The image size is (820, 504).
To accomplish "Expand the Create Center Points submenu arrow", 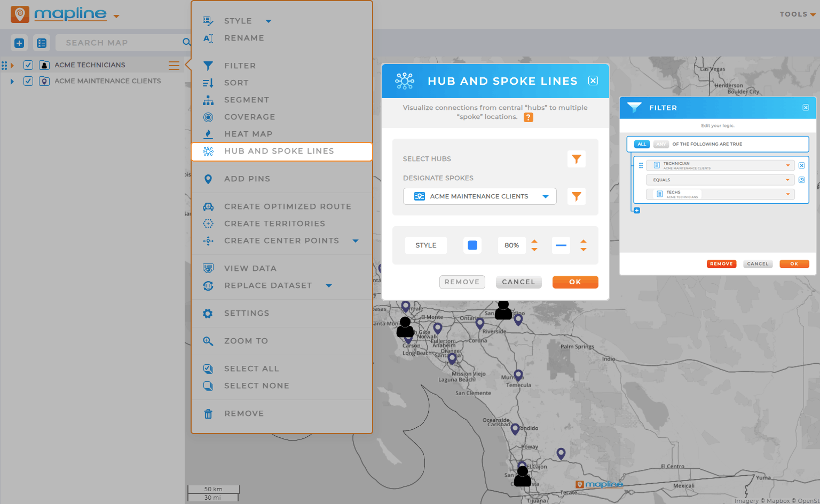I will (356, 241).
